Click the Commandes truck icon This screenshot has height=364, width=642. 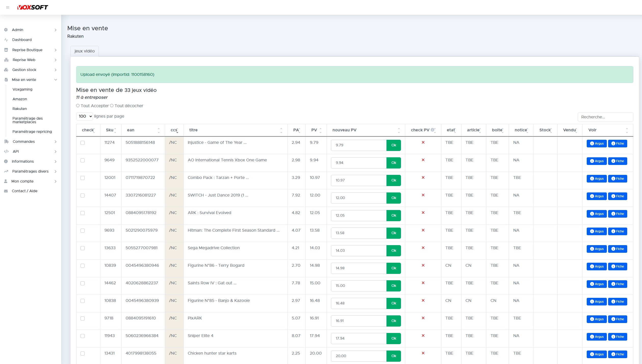coord(6,142)
